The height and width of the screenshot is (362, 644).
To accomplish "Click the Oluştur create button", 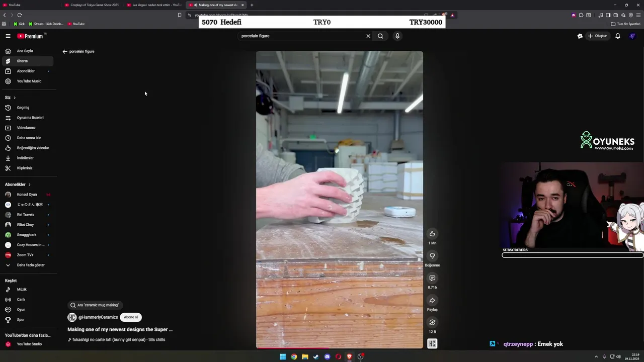I will click(598, 36).
